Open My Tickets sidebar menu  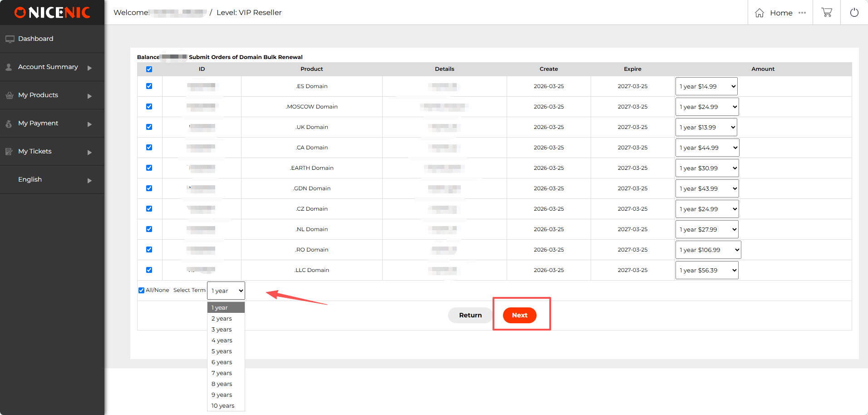click(x=52, y=152)
